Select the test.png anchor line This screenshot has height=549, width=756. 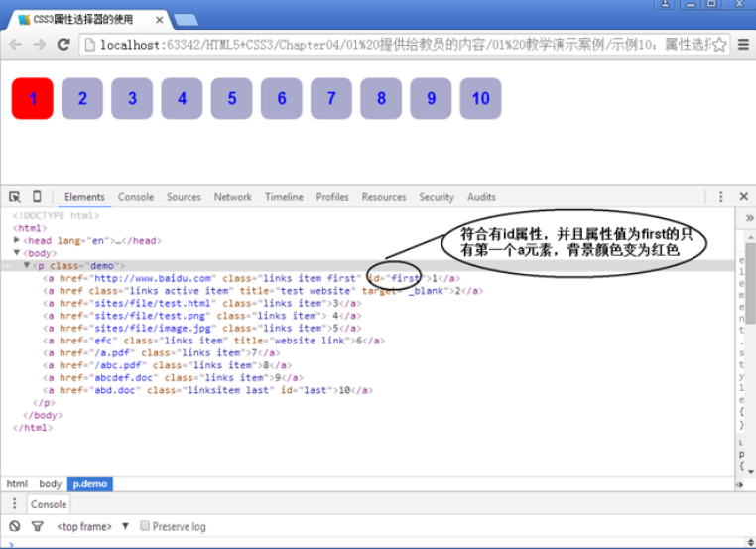point(202,316)
